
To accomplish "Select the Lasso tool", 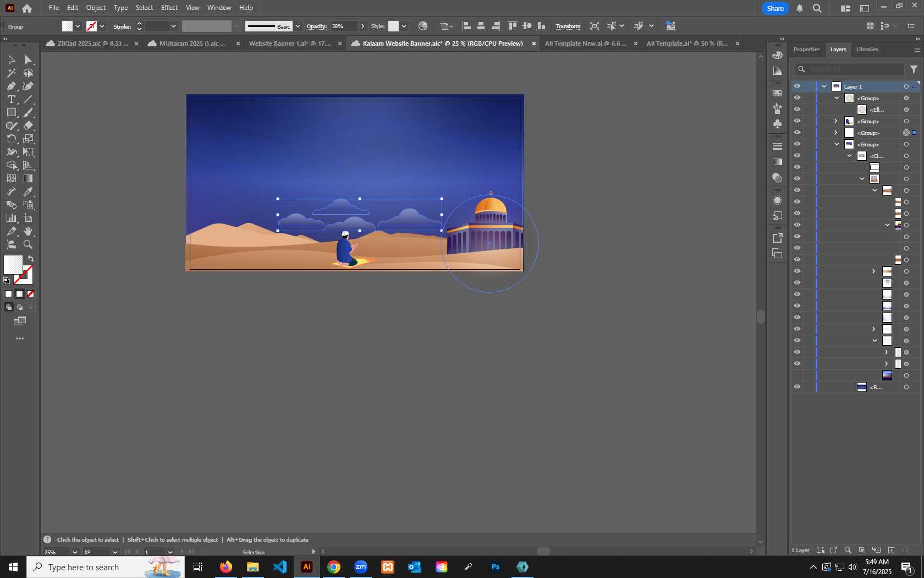I will click(x=28, y=73).
